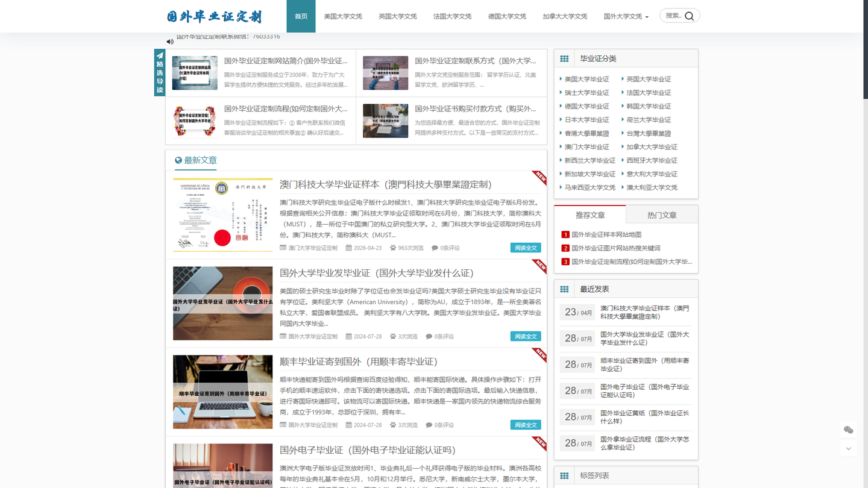Screen dimensions: 868x488
Task: Switch to the 推荐文章 tab
Action: [590, 214]
